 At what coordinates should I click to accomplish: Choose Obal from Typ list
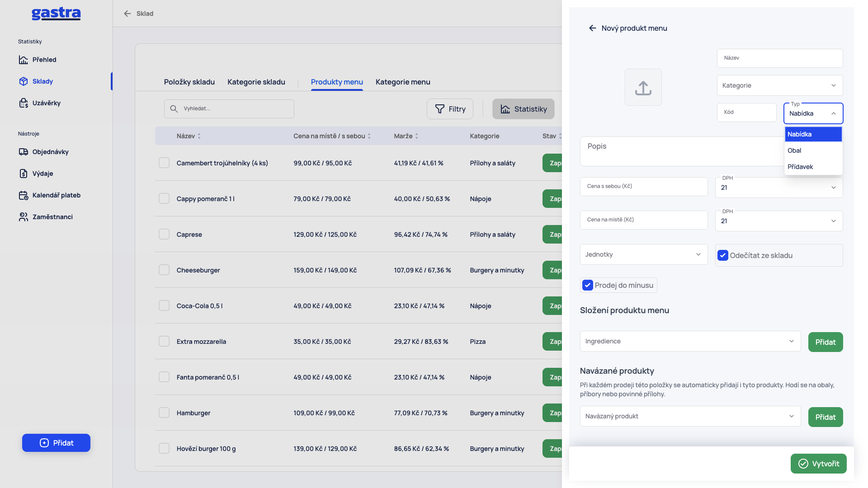(813, 150)
